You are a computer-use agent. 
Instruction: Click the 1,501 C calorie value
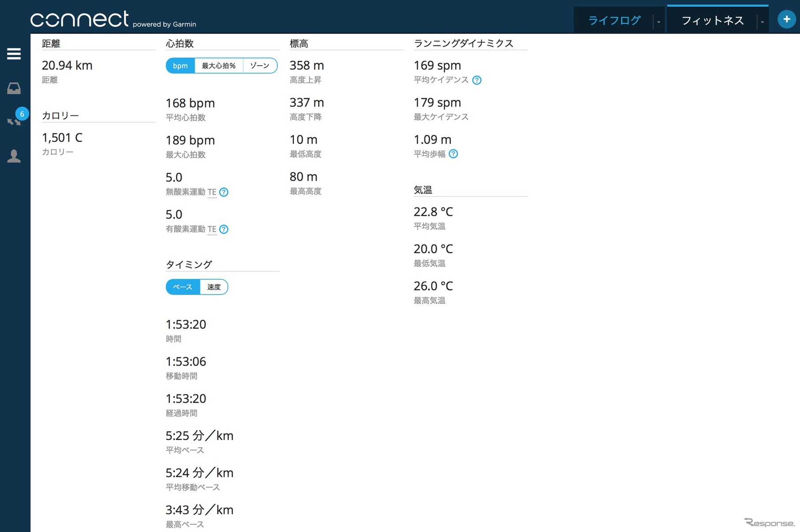[62, 137]
